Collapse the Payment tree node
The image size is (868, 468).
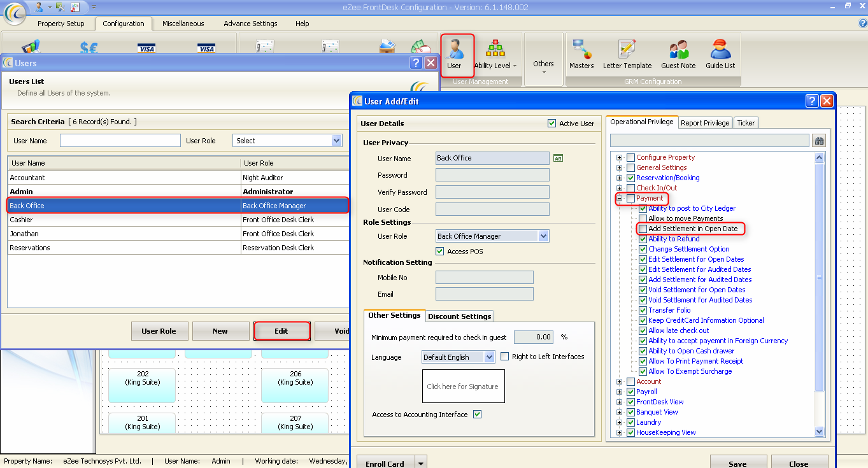tap(619, 198)
